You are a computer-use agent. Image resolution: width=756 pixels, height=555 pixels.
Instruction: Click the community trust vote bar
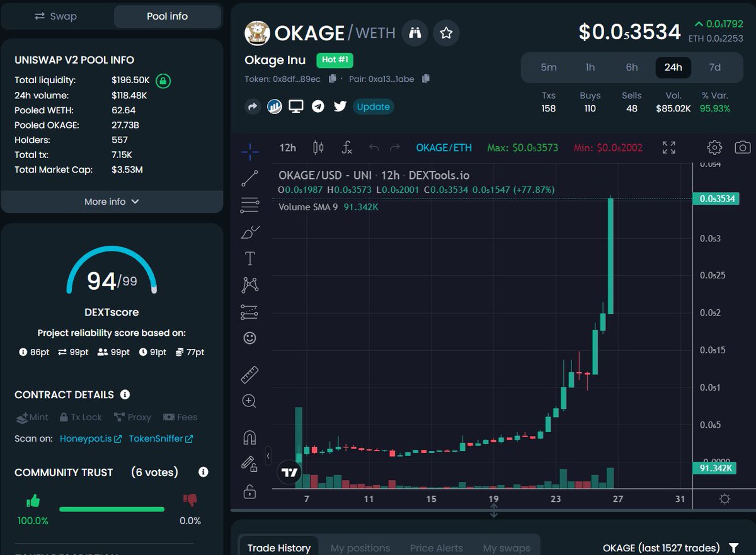112,509
